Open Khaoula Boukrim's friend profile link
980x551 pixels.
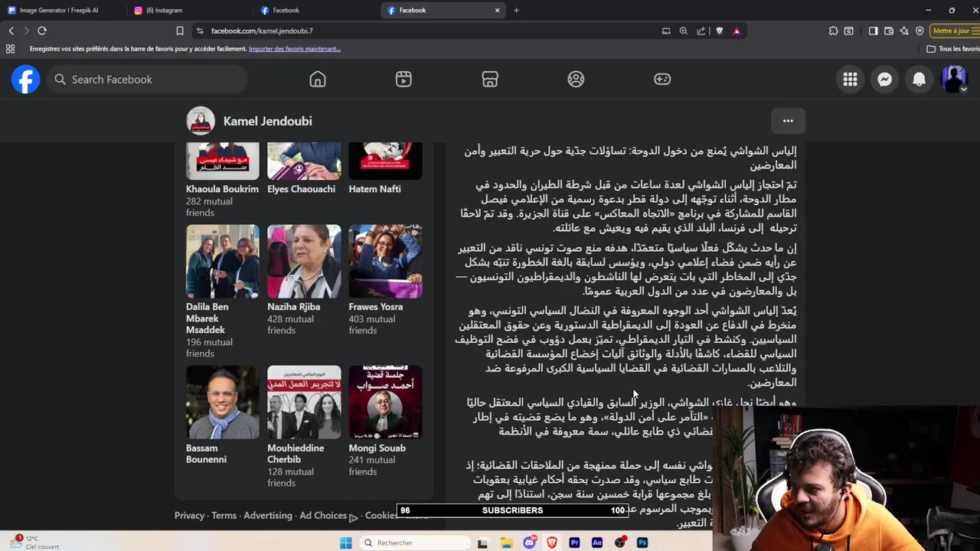(222, 189)
